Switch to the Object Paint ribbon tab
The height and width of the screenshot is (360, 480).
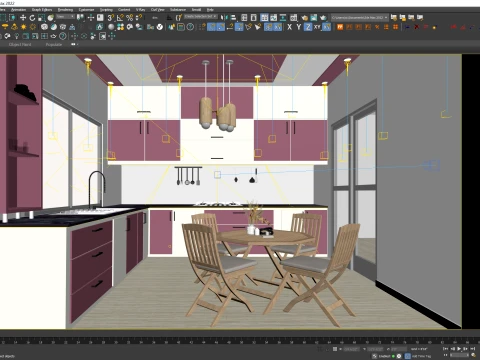[x=20, y=44]
